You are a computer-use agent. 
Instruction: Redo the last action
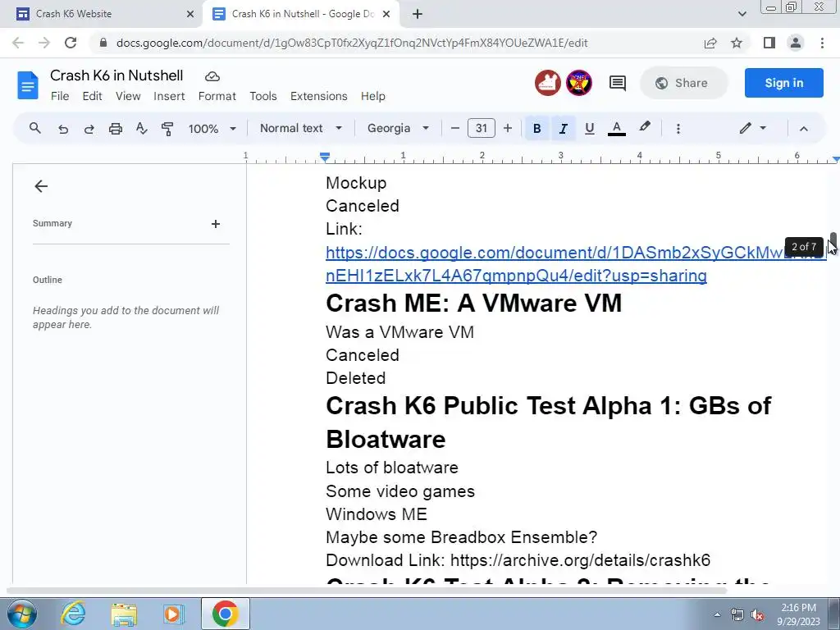coord(89,129)
